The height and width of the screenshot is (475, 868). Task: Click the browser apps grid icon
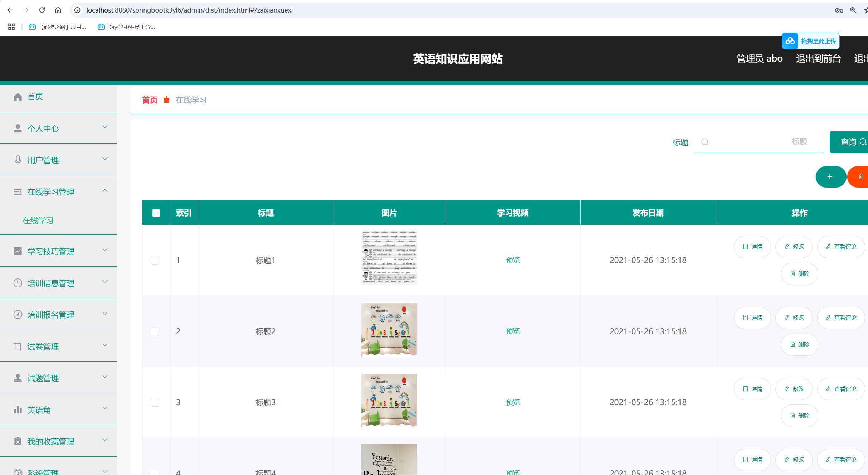point(11,27)
